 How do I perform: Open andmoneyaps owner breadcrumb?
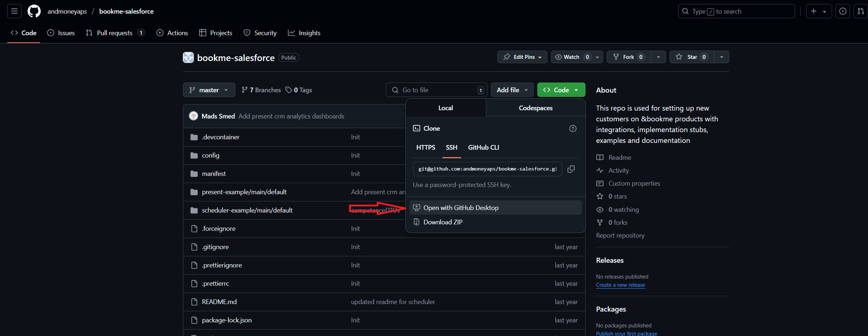(67, 11)
